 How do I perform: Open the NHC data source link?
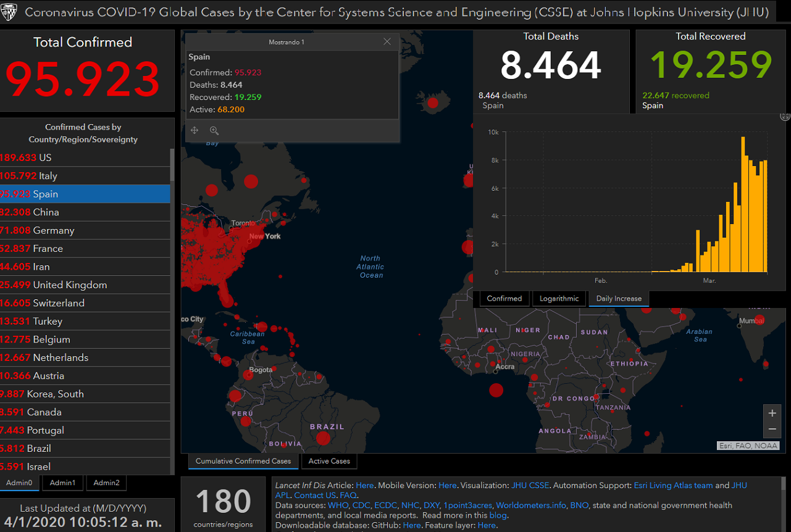(x=410, y=505)
